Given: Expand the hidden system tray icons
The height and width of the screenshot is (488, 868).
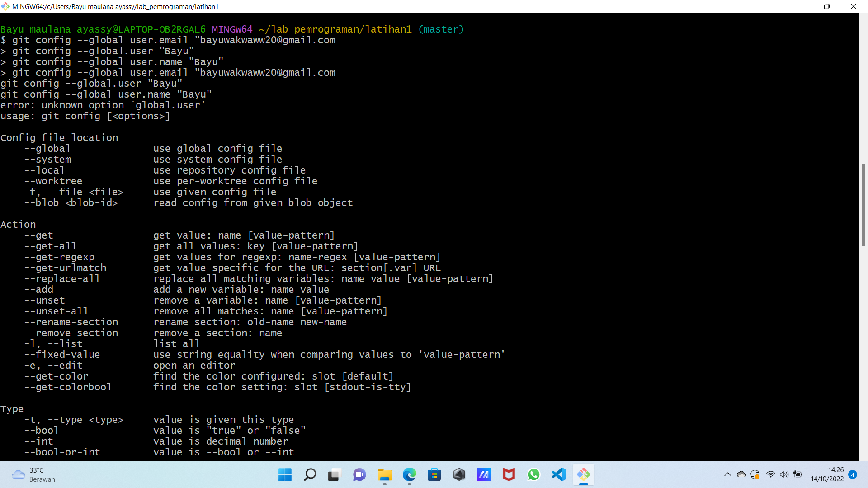Looking at the screenshot, I should pos(728,474).
